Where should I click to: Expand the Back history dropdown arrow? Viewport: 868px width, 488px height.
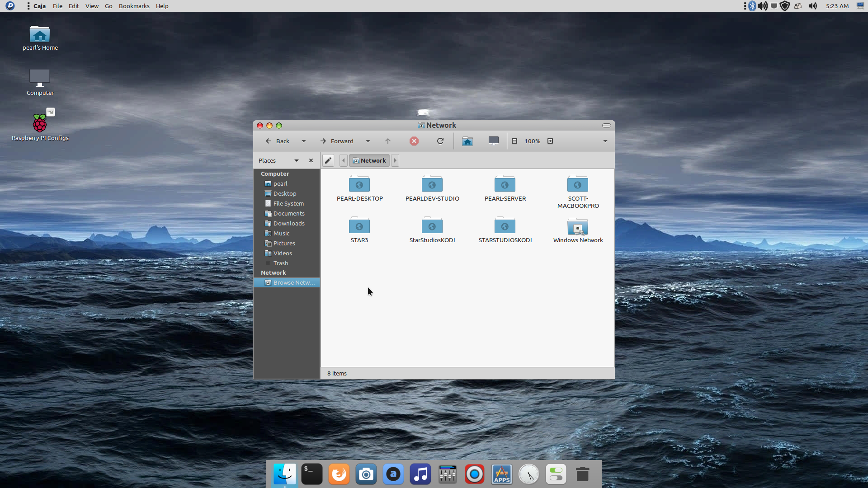(304, 141)
